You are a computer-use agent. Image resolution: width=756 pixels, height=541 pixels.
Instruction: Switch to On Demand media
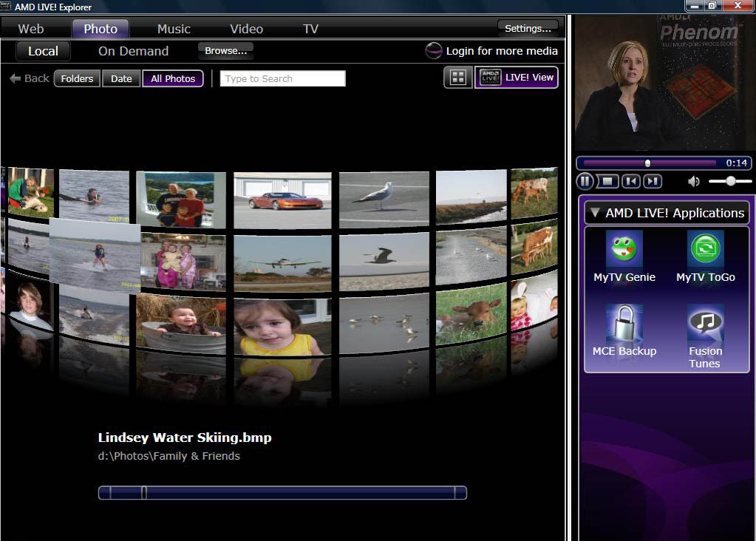pyautogui.click(x=134, y=51)
